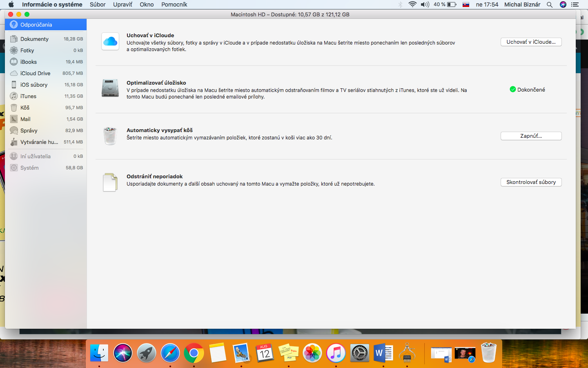This screenshot has width=588, height=368.
Task: Select the Dokumenty row 18,28 GB
Action: pyautogui.click(x=46, y=39)
